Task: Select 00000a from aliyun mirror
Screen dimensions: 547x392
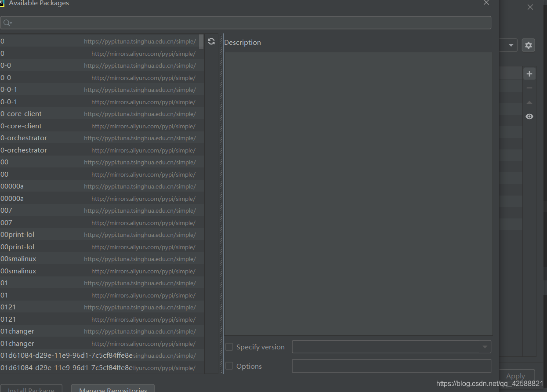Action: tap(99, 199)
